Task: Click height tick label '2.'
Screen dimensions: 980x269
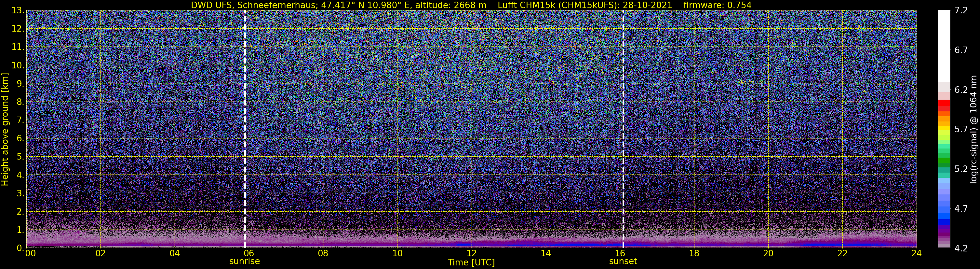Action: tap(20, 212)
